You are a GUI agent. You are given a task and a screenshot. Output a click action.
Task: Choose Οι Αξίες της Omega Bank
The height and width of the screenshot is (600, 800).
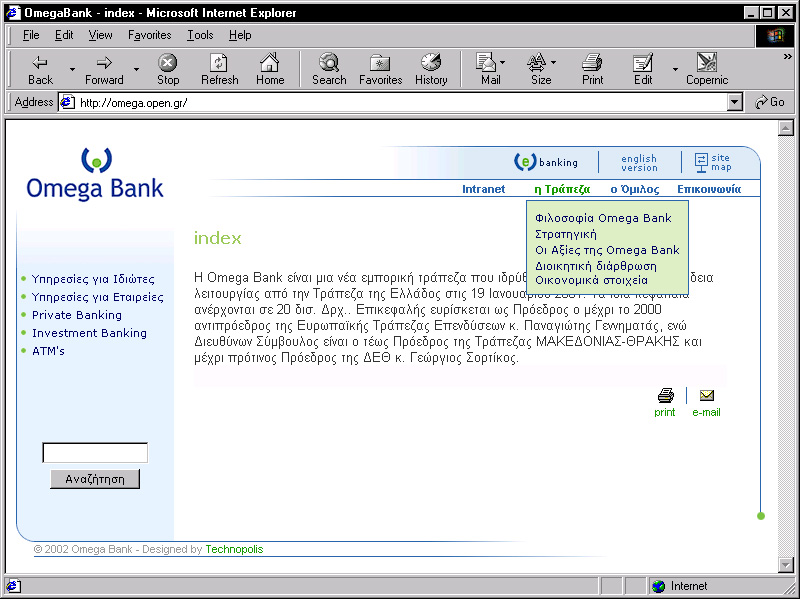[607, 250]
